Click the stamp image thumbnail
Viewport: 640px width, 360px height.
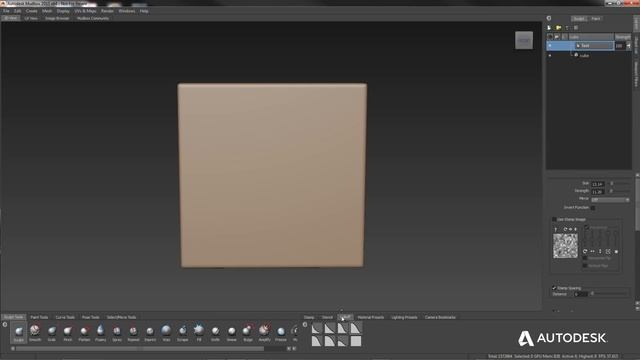[565, 246]
